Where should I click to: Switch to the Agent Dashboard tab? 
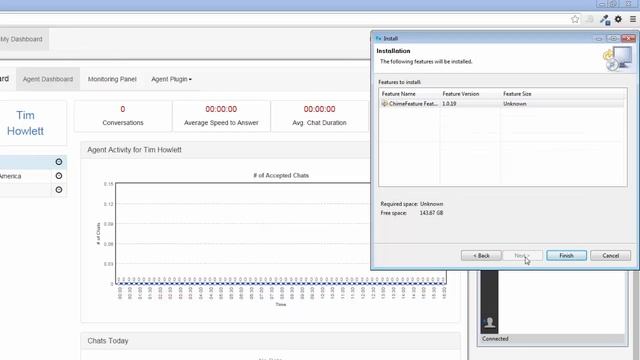[x=48, y=79]
